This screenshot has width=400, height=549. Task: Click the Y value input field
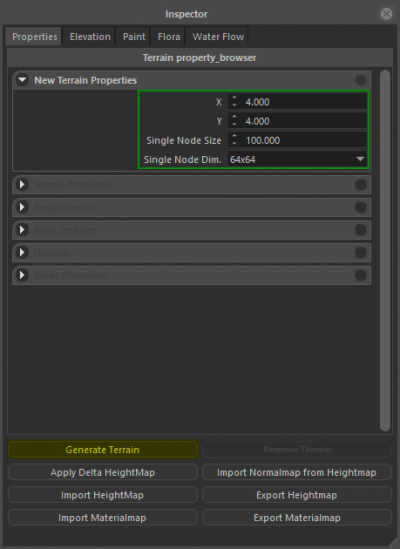click(x=297, y=121)
